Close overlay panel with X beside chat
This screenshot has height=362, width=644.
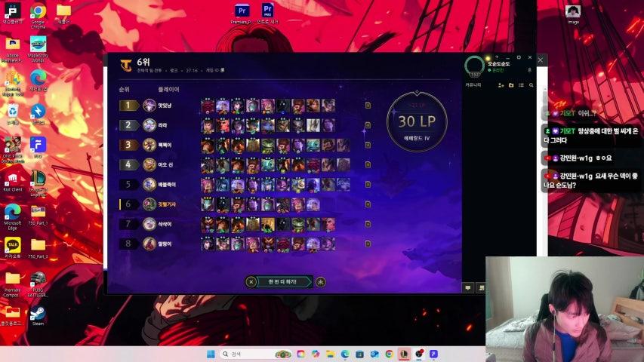click(x=541, y=60)
